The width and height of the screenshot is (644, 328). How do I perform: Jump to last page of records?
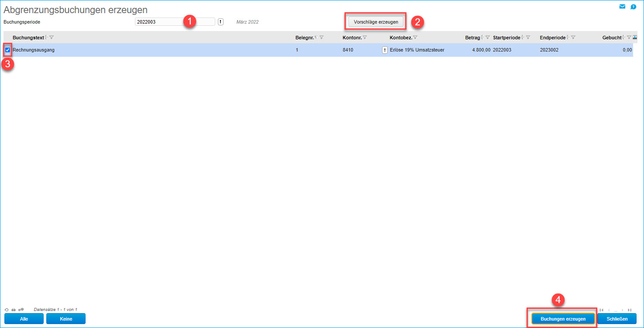pyautogui.click(x=629, y=310)
